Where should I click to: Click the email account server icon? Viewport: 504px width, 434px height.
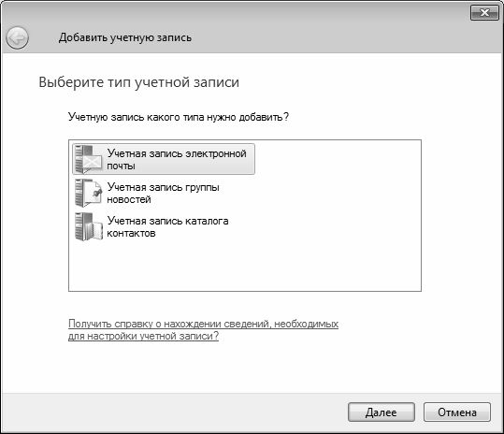tap(88, 159)
